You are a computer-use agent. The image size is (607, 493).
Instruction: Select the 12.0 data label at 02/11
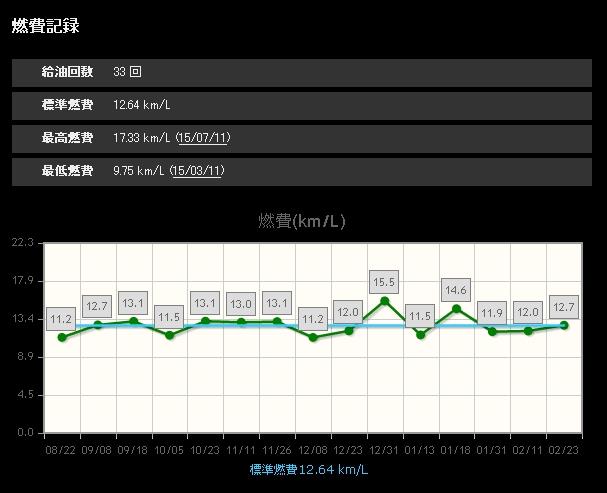[528, 312]
